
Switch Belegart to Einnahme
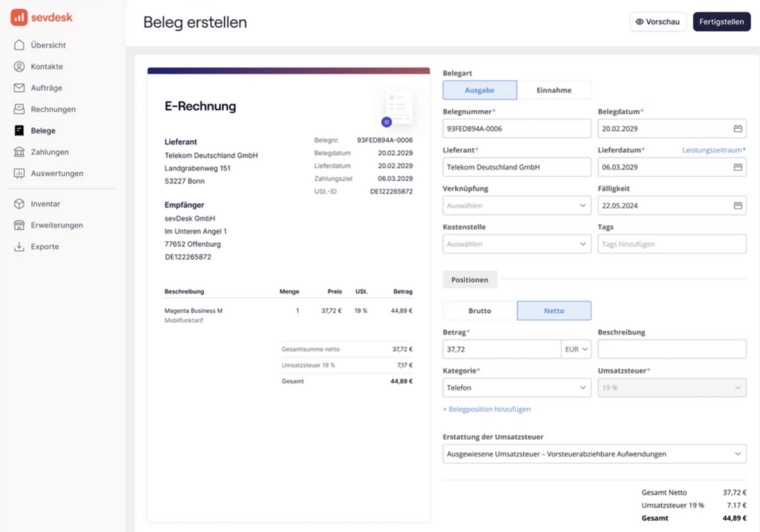(x=554, y=91)
